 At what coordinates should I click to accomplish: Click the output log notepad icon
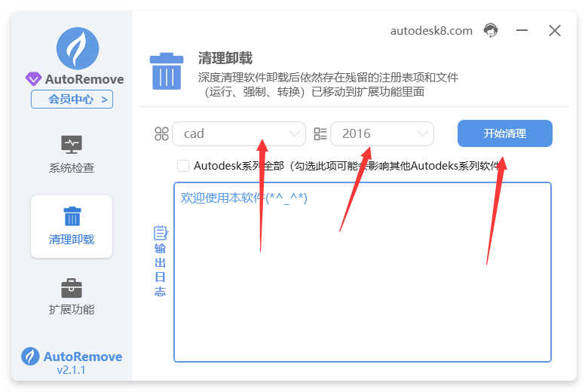click(160, 233)
